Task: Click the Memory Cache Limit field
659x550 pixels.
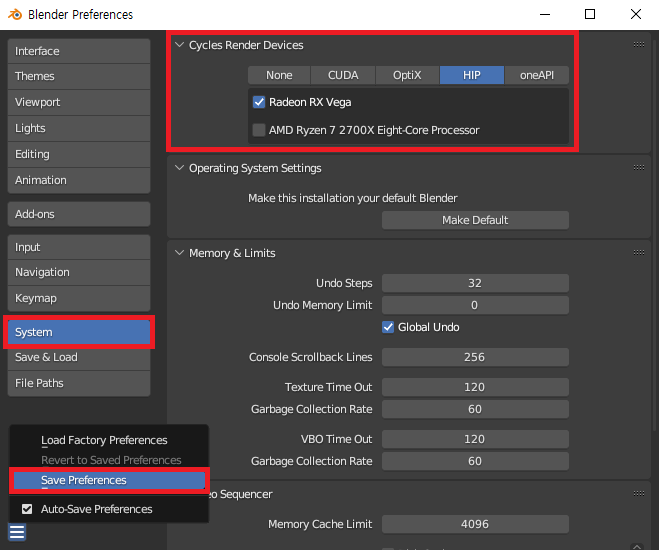Action: tap(475, 524)
